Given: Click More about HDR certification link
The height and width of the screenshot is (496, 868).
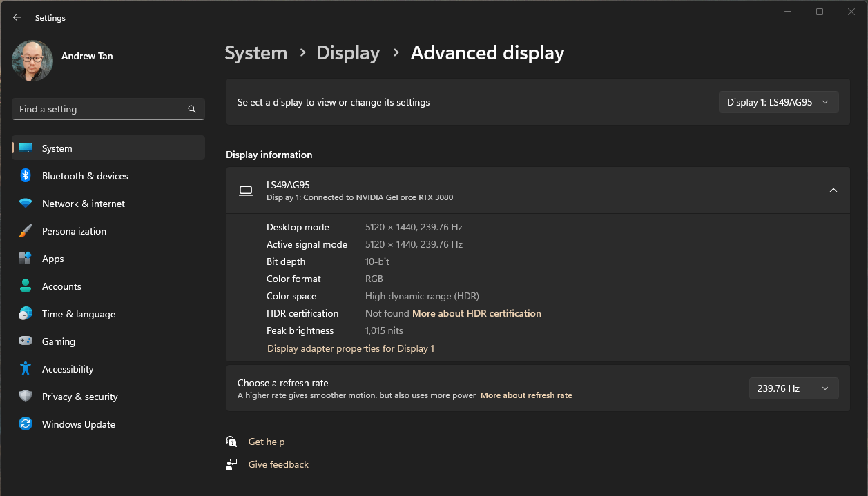Looking at the screenshot, I should [x=476, y=313].
